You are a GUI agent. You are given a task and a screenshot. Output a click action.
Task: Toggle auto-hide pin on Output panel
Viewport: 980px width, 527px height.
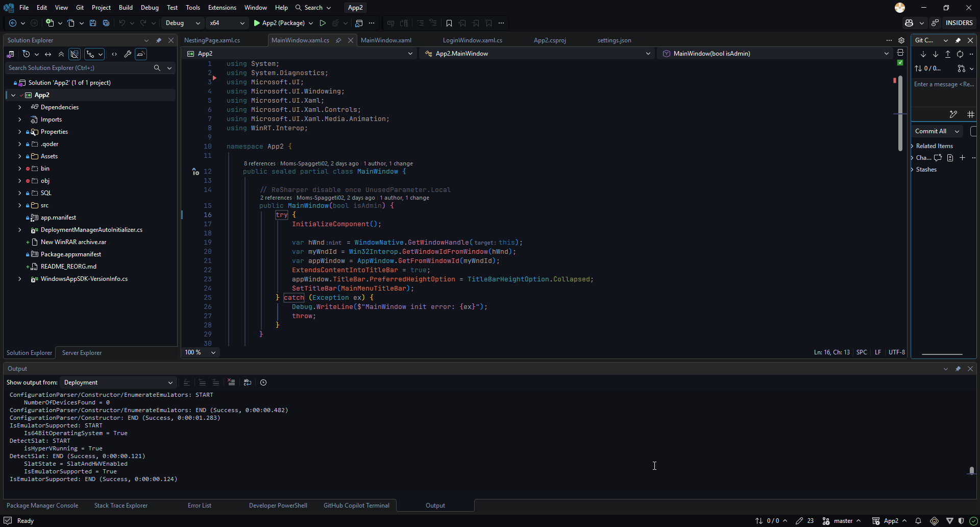[958, 369]
